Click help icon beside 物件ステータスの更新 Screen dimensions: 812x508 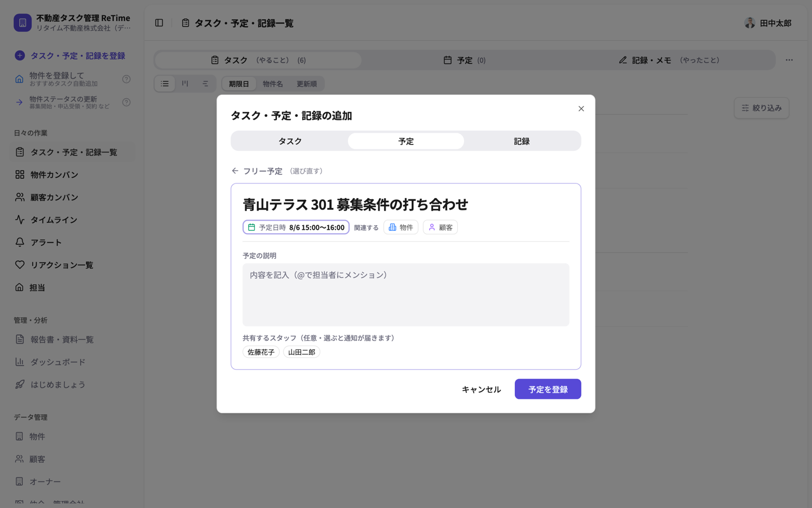[x=126, y=102]
